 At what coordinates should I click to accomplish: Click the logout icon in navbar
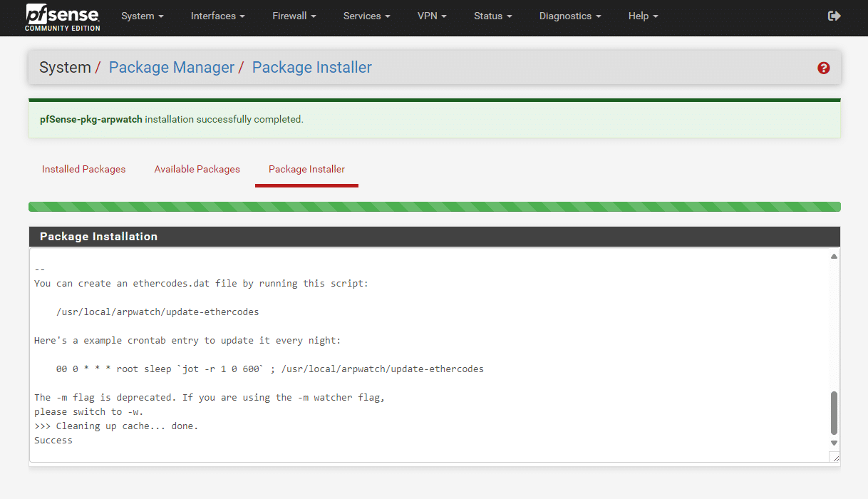pos(835,16)
